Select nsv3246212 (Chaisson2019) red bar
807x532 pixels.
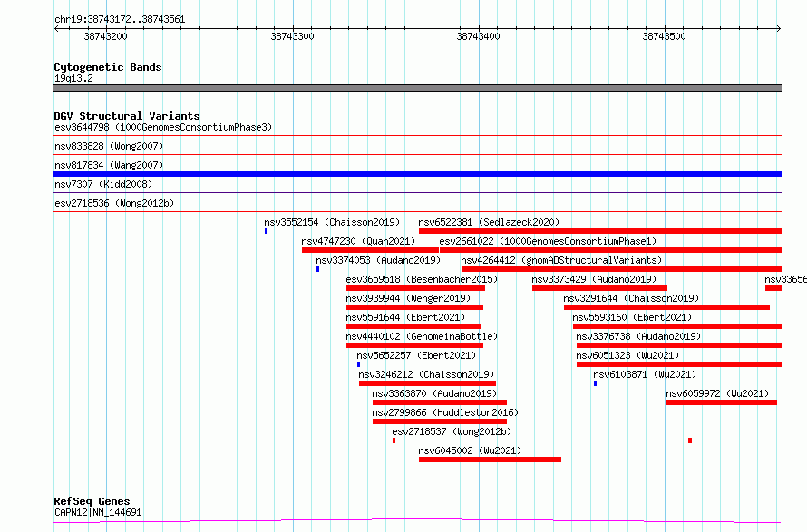pos(427,384)
